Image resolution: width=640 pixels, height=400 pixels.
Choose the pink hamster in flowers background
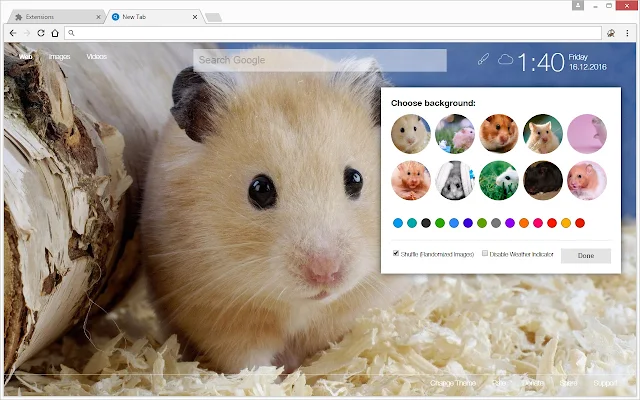(455, 134)
